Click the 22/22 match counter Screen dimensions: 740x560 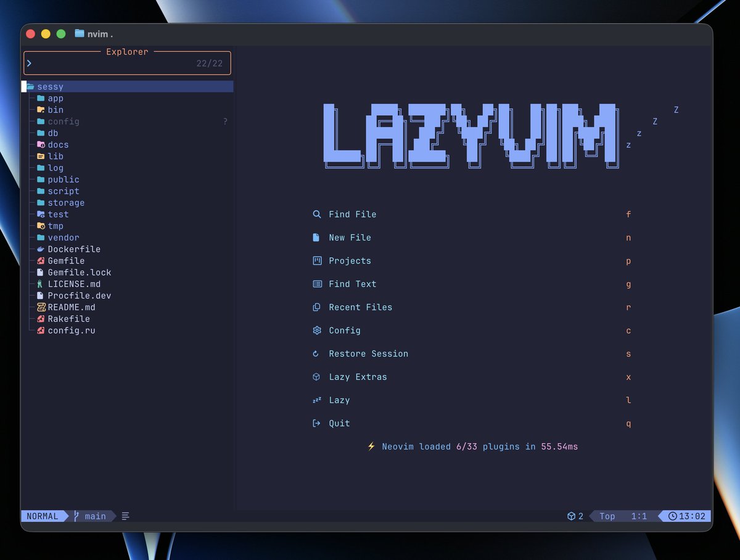click(210, 64)
